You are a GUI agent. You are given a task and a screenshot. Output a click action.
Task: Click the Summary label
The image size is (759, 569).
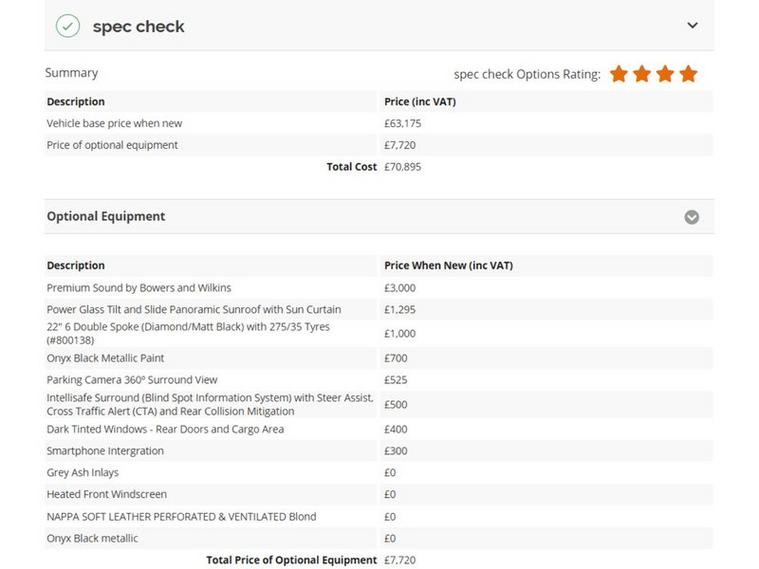[71, 73]
